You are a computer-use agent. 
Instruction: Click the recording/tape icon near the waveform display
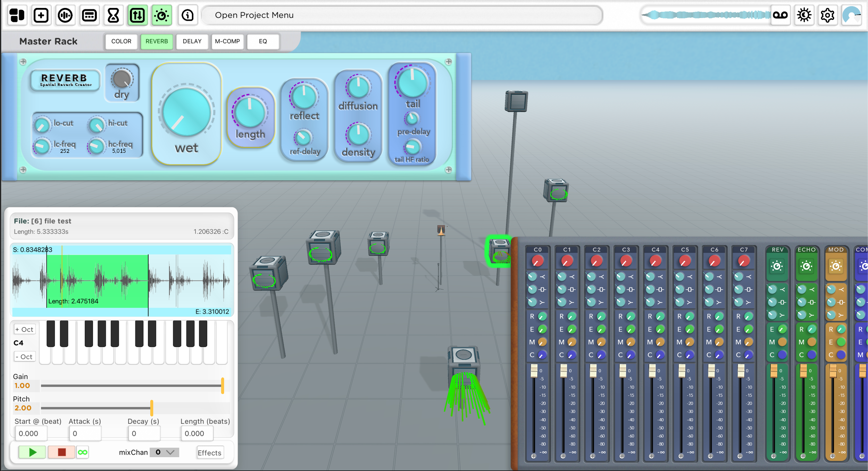(781, 15)
